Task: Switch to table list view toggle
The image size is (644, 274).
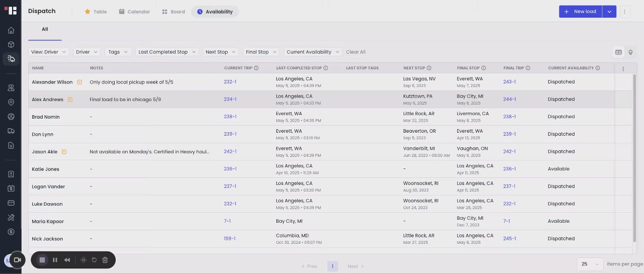Action: pos(618,52)
